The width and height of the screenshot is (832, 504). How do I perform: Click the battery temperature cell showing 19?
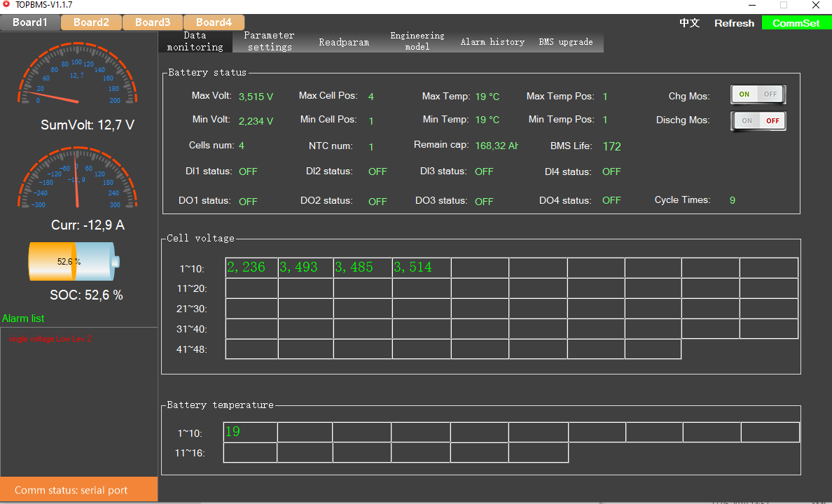tap(250, 432)
